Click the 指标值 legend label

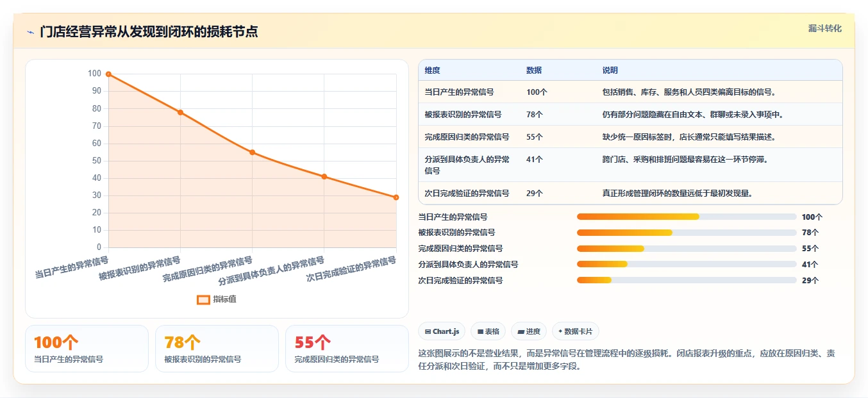click(224, 299)
